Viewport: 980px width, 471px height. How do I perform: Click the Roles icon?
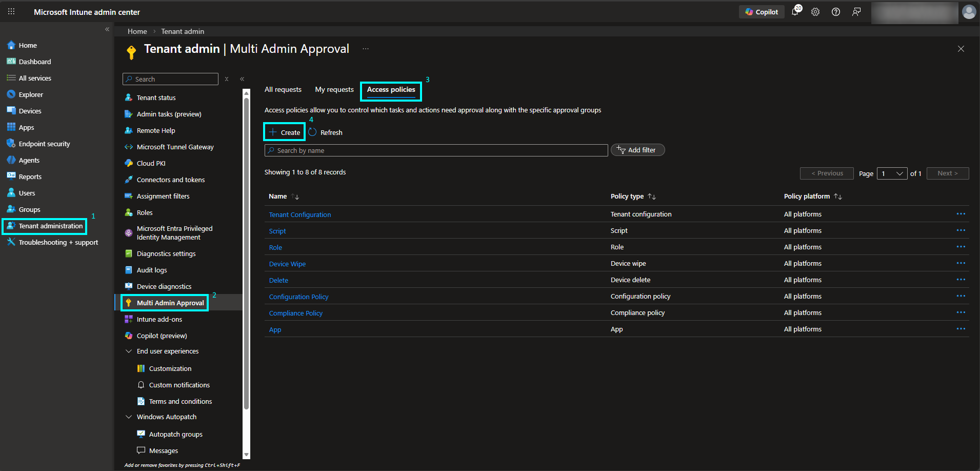129,212
